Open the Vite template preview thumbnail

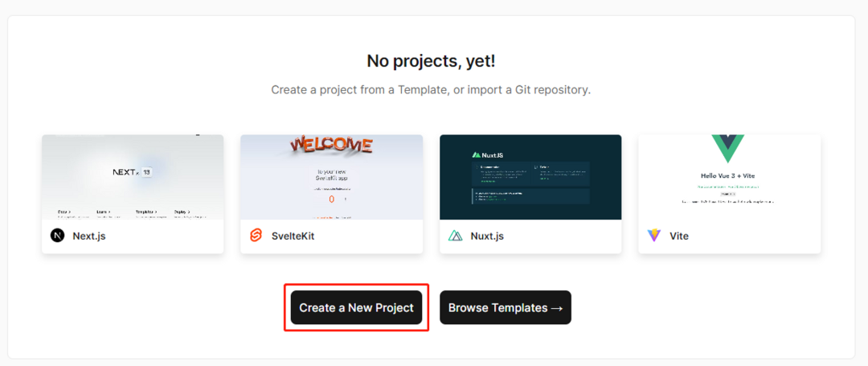[x=730, y=177]
